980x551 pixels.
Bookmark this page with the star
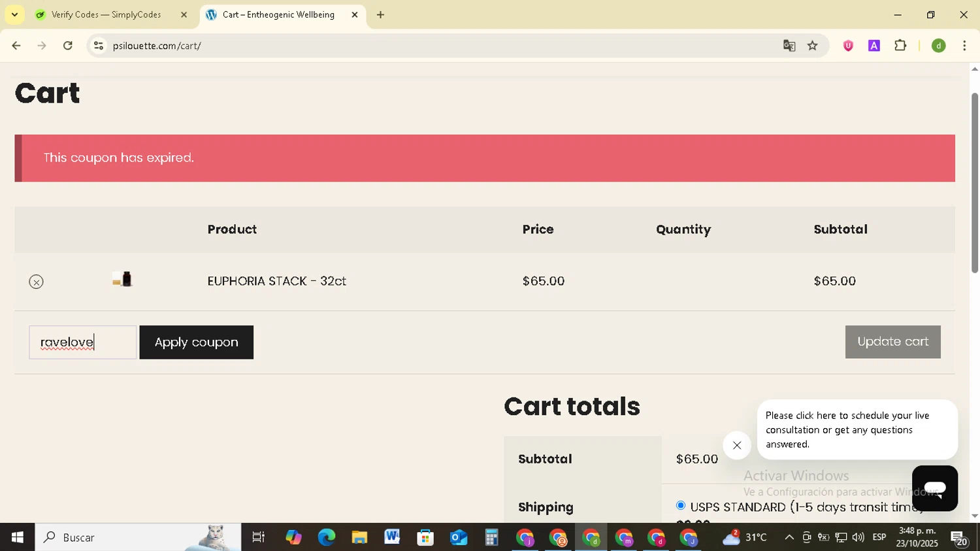coord(813,46)
